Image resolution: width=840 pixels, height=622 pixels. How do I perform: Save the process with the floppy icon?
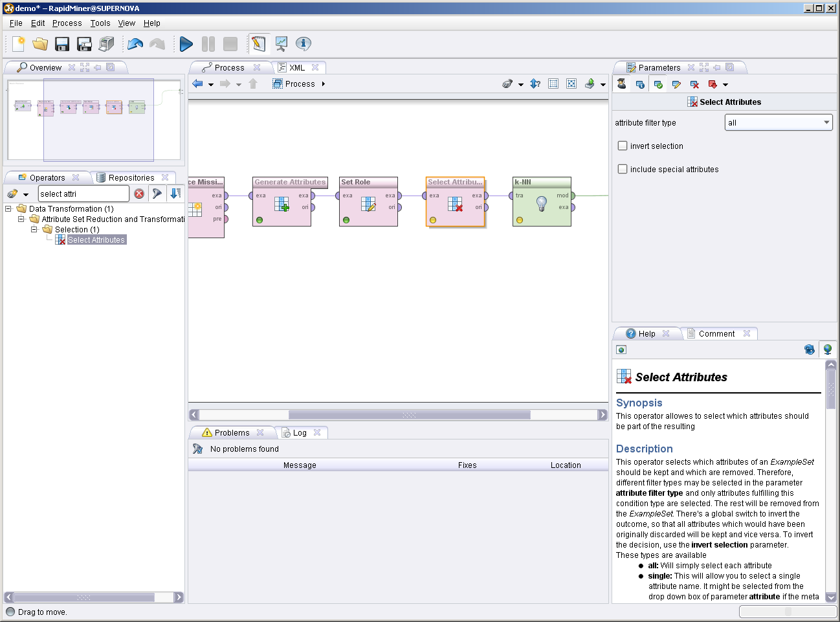[x=62, y=44]
